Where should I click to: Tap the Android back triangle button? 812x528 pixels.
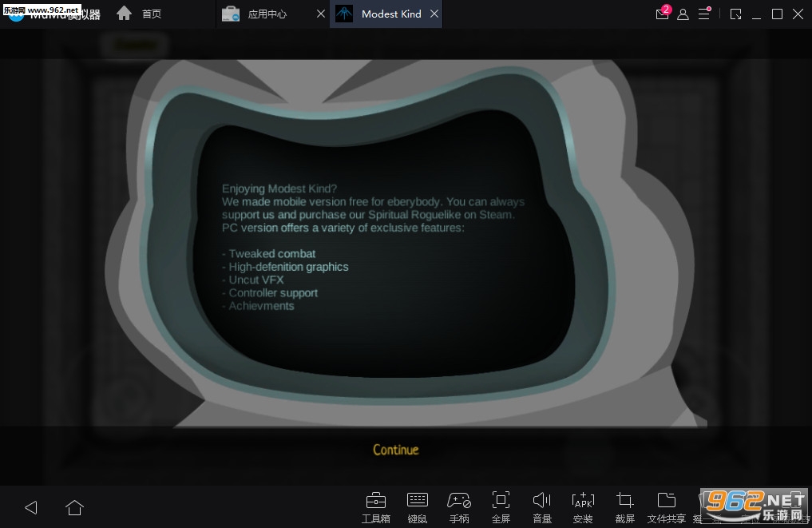pyautogui.click(x=32, y=507)
